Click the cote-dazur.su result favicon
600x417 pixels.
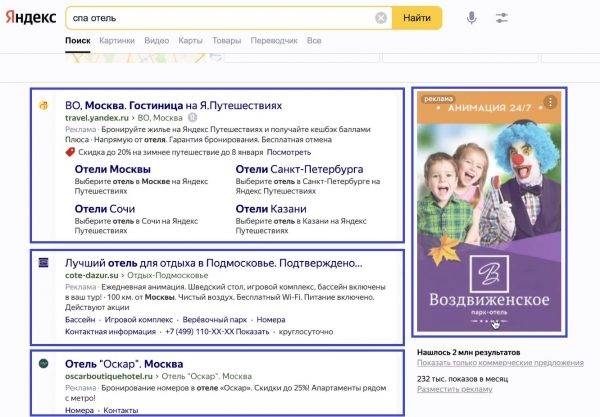[x=43, y=262]
